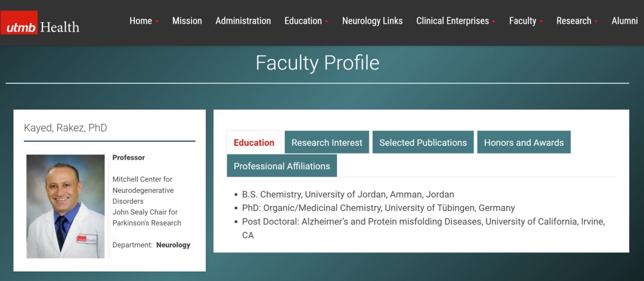Switch to the Research Interest tab
This screenshot has width=644, height=281.
point(327,142)
